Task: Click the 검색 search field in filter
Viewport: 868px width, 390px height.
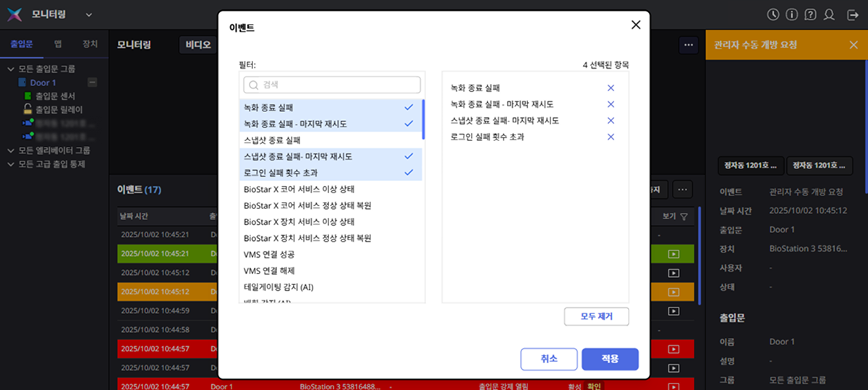Action: tap(333, 85)
